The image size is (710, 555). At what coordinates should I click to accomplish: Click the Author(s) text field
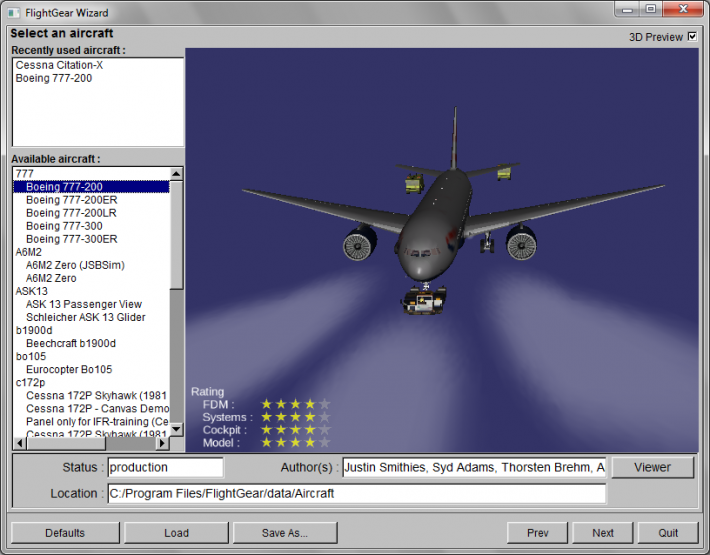click(474, 468)
